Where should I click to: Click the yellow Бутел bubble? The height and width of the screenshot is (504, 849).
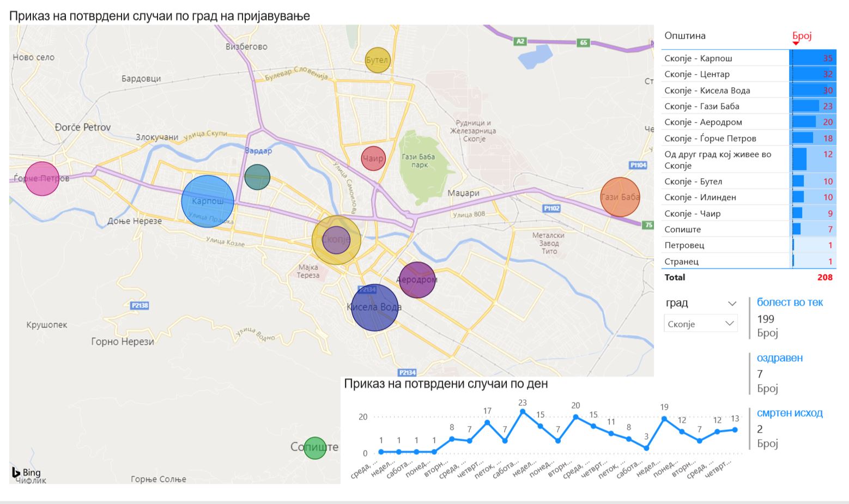(x=377, y=60)
